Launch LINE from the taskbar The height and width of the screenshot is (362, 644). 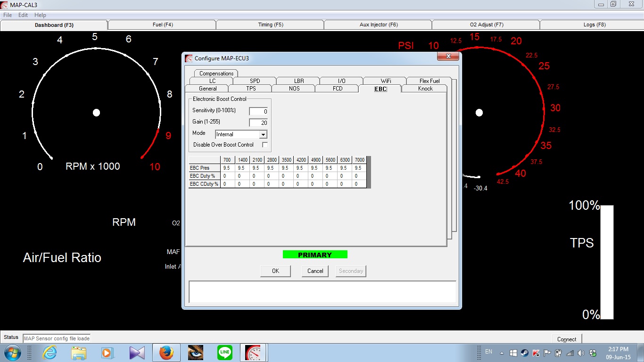pos(224,352)
